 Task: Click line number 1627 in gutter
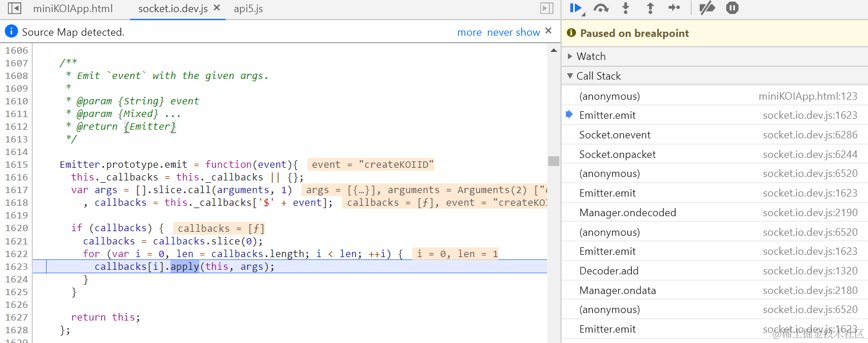pyautogui.click(x=16, y=317)
